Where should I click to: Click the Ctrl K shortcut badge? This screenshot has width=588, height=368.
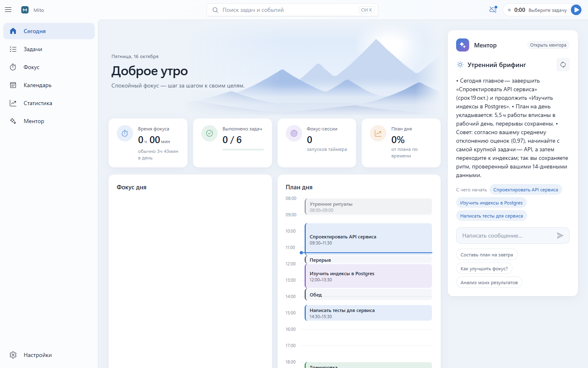[366, 10]
